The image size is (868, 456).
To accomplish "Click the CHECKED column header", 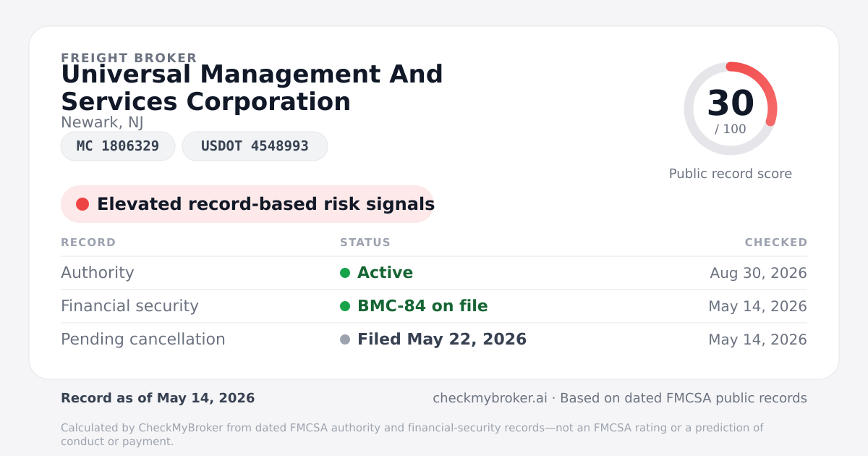I will coord(776,242).
